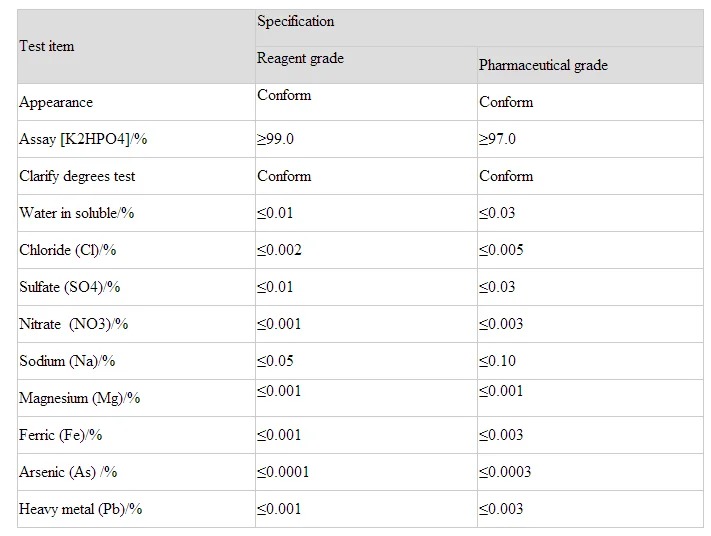Image resolution: width=711 pixels, height=536 pixels.
Task: Select the 'Sulfate (SO4)/%' row label
Action: 70,287
